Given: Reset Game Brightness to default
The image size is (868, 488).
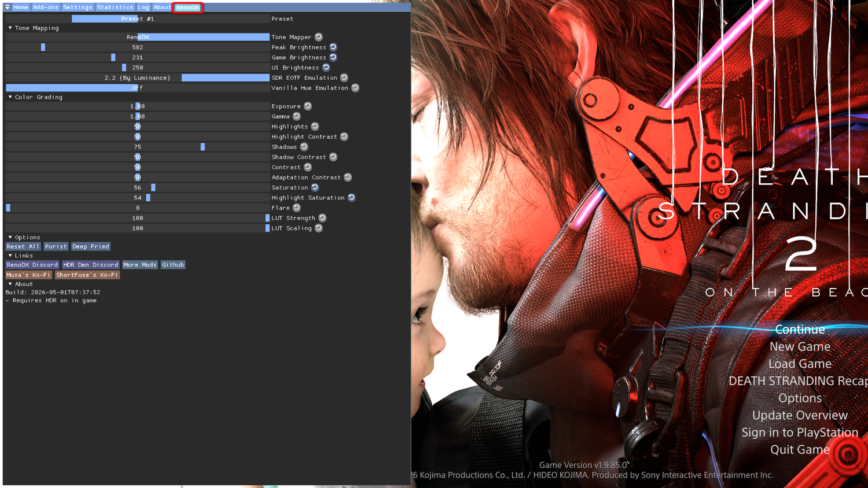Looking at the screenshot, I should click(x=333, y=57).
